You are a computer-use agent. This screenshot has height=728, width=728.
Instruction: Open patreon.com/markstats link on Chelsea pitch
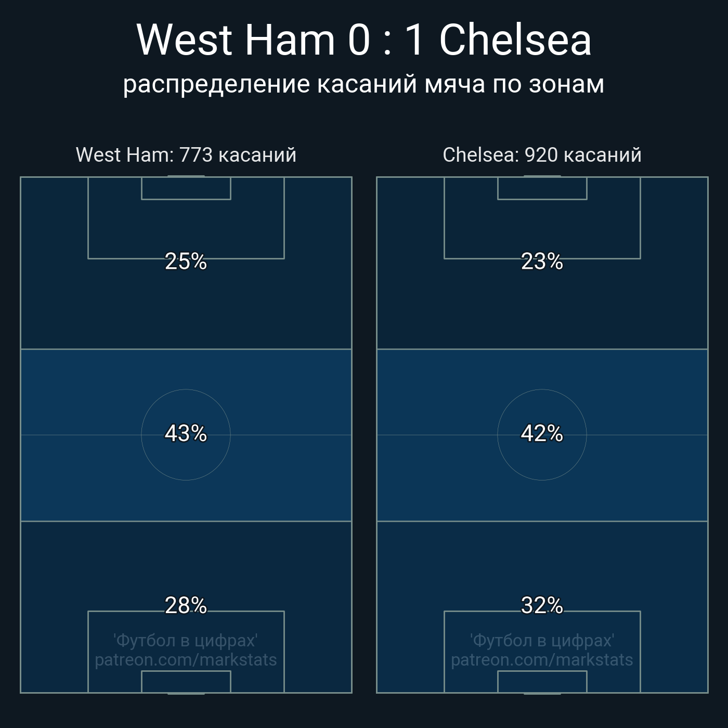542,660
